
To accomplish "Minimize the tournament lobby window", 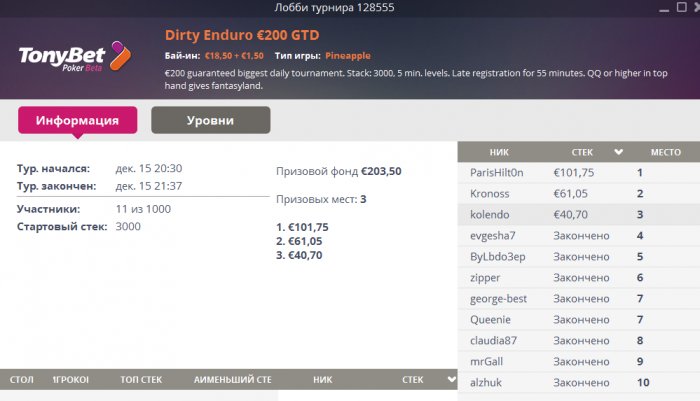I will coord(664,8).
